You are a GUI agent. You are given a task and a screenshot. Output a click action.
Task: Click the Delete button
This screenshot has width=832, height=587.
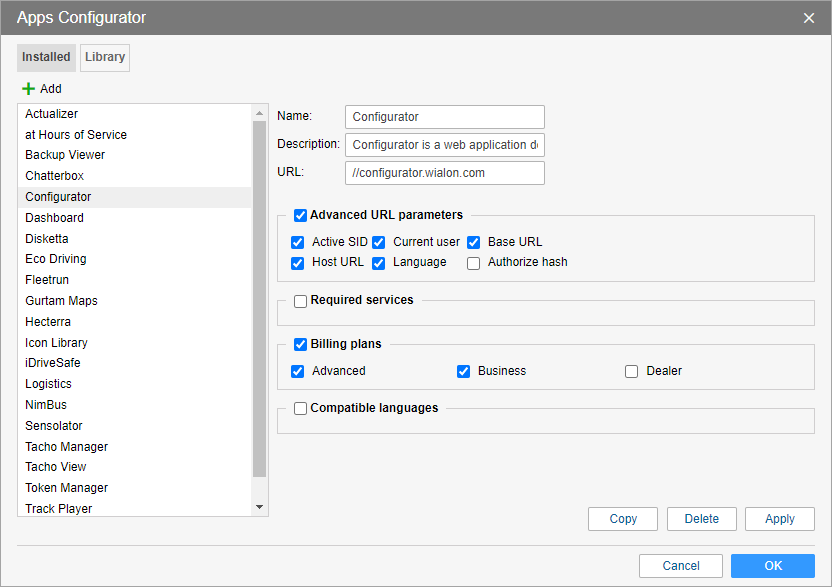pos(701,519)
